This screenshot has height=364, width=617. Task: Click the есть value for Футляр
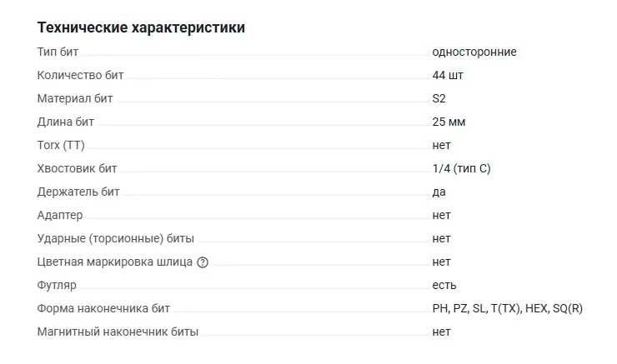[x=444, y=285]
